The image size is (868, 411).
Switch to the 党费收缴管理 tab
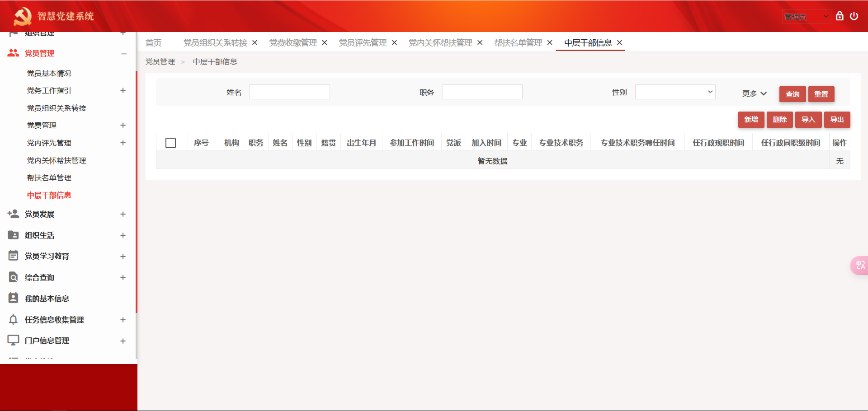click(x=293, y=42)
